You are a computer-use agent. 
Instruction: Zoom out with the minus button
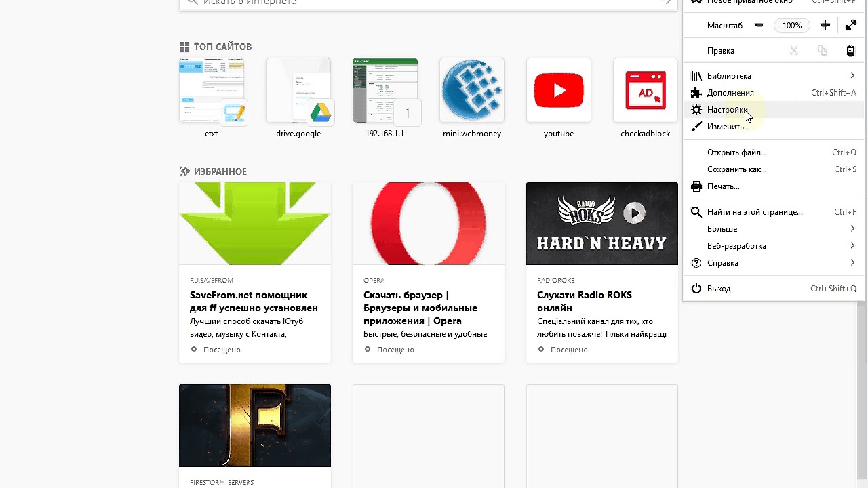pyautogui.click(x=759, y=26)
